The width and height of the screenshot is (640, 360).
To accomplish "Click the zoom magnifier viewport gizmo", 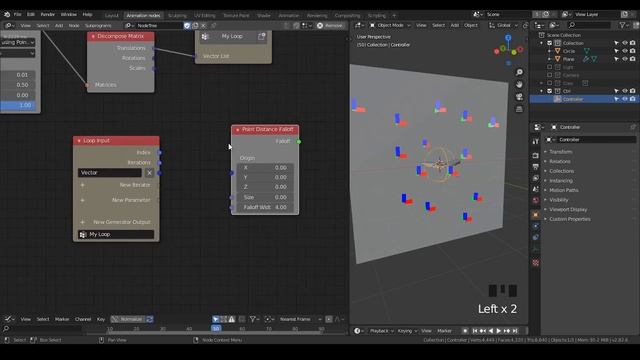I will (x=519, y=72).
